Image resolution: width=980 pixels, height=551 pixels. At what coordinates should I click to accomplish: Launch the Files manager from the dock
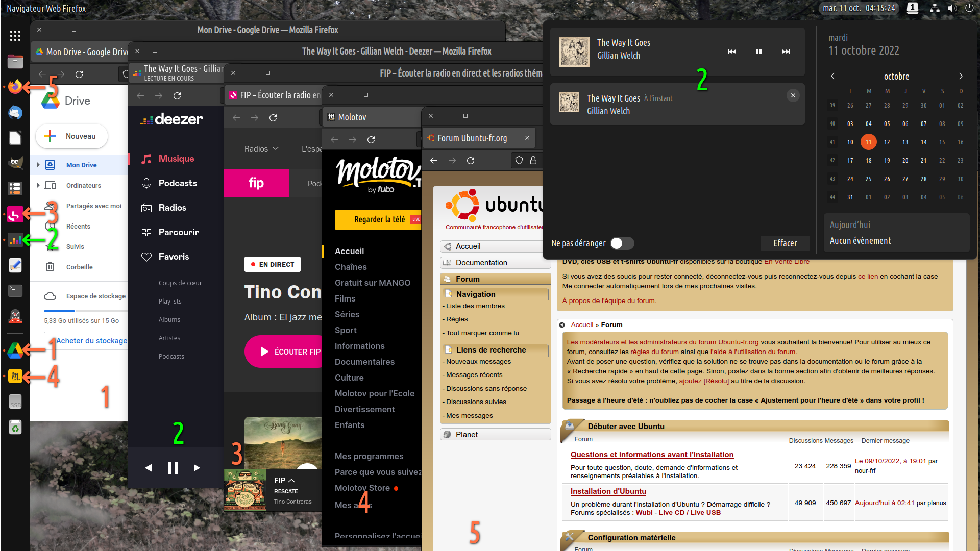[x=15, y=62]
